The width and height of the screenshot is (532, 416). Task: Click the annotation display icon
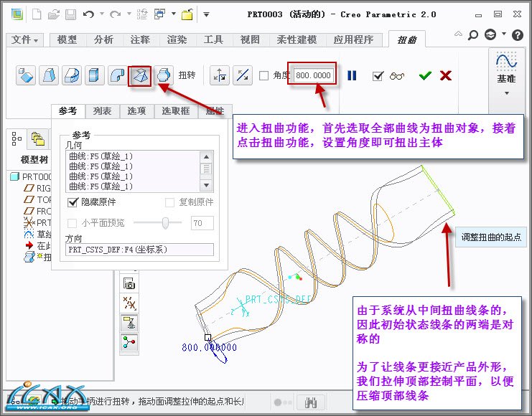pyautogui.click(x=129, y=322)
